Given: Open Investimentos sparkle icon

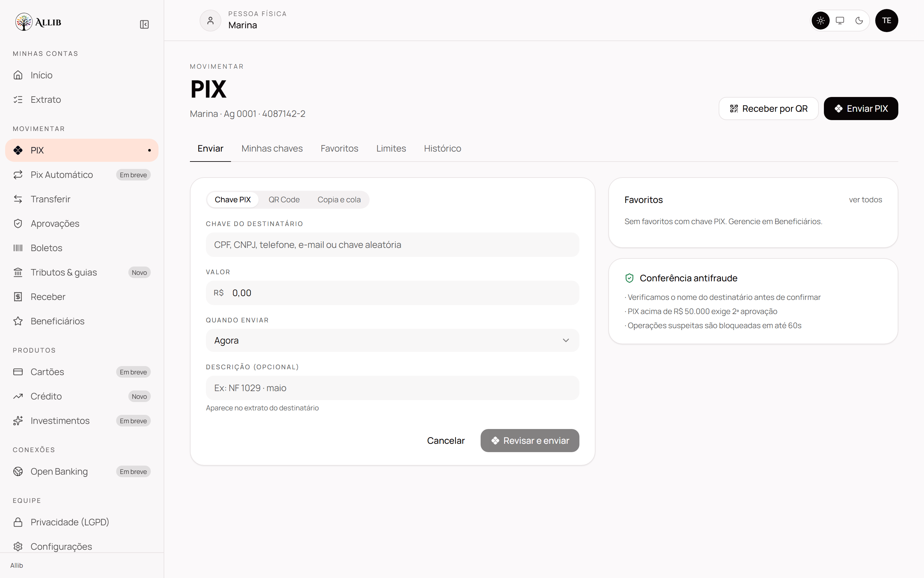Looking at the screenshot, I should click(18, 421).
